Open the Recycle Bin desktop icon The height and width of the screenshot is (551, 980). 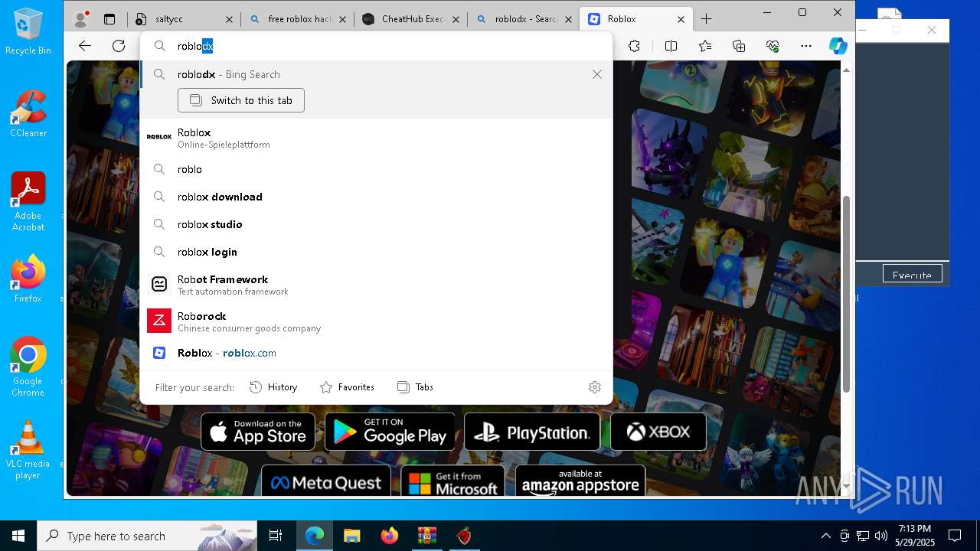[x=28, y=32]
